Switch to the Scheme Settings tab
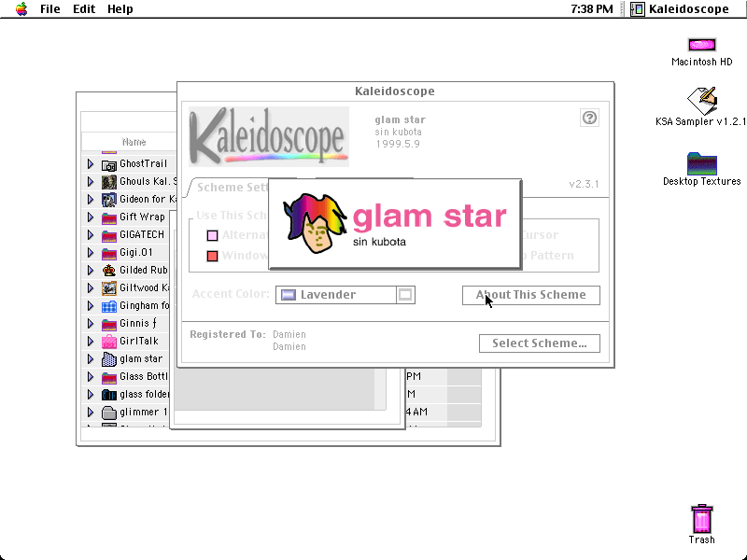 (x=231, y=188)
